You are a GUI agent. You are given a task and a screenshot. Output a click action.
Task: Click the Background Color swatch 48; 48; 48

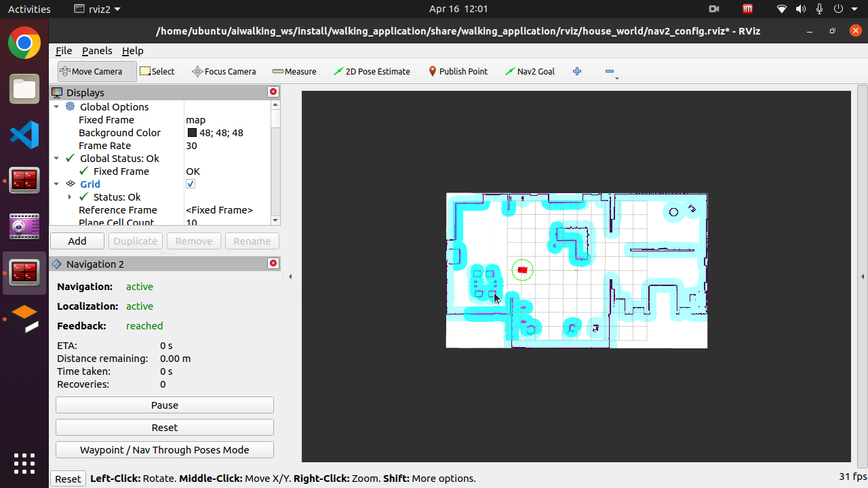pyautogui.click(x=192, y=133)
